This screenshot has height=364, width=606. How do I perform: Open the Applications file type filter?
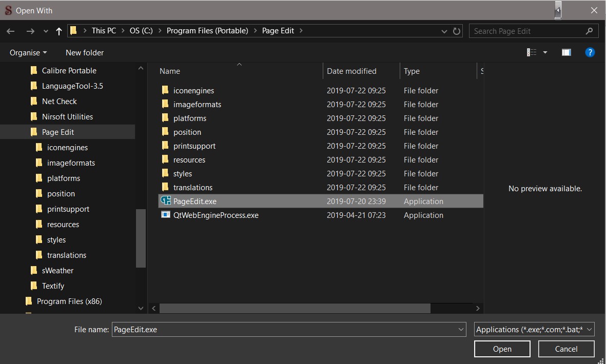tap(534, 330)
